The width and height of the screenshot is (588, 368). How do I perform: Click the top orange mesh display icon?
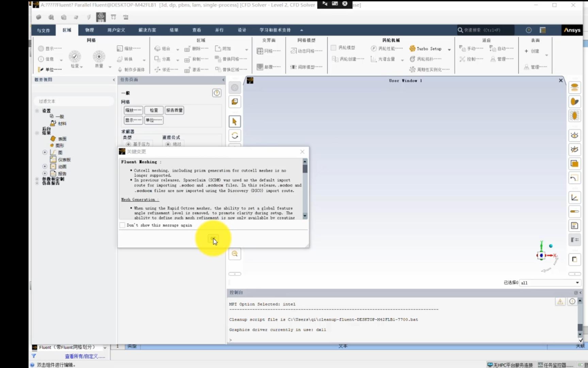coord(574,87)
